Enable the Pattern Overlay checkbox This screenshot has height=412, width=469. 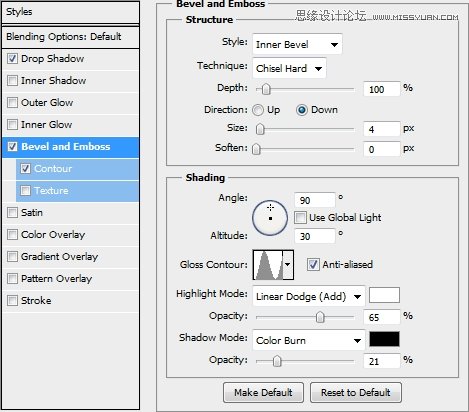click(12, 279)
